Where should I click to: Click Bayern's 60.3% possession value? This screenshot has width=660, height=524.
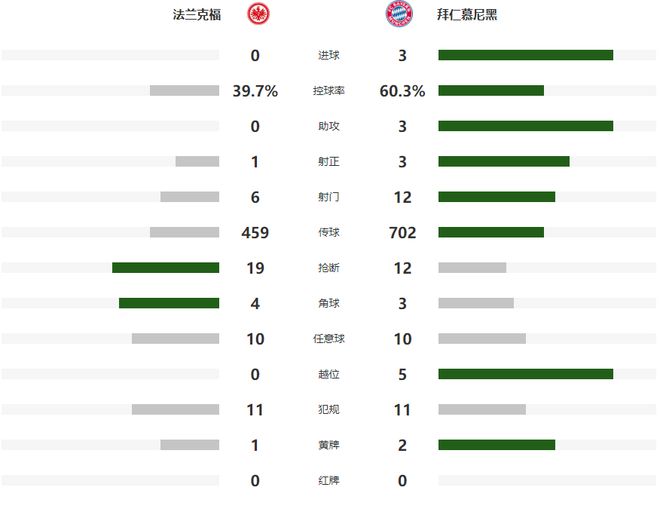[402, 91]
